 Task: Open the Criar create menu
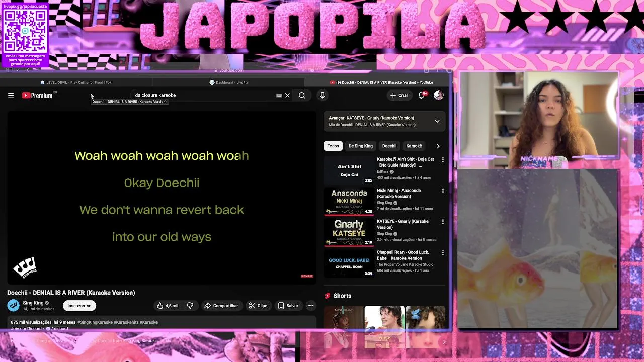pos(398,95)
